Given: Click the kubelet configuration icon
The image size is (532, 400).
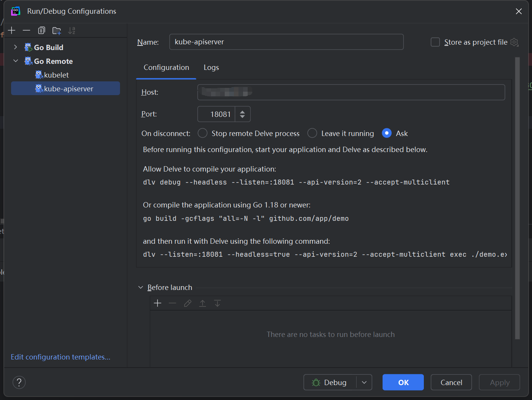Looking at the screenshot, I should pyautogui.click(x=39, y=75).
